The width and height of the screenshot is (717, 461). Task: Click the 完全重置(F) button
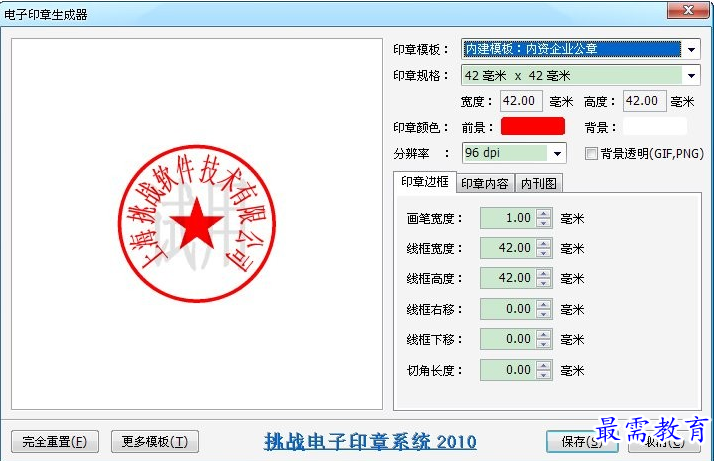tap(55, 441)
